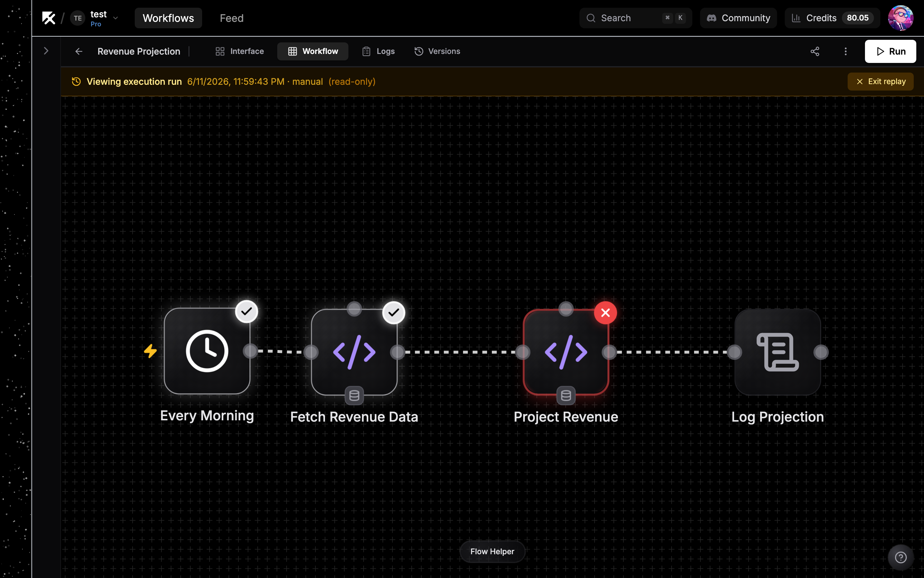Click the Every Morning label
Image resolution: width=924 pixels, height=578 pixels.
coord(207,416)
